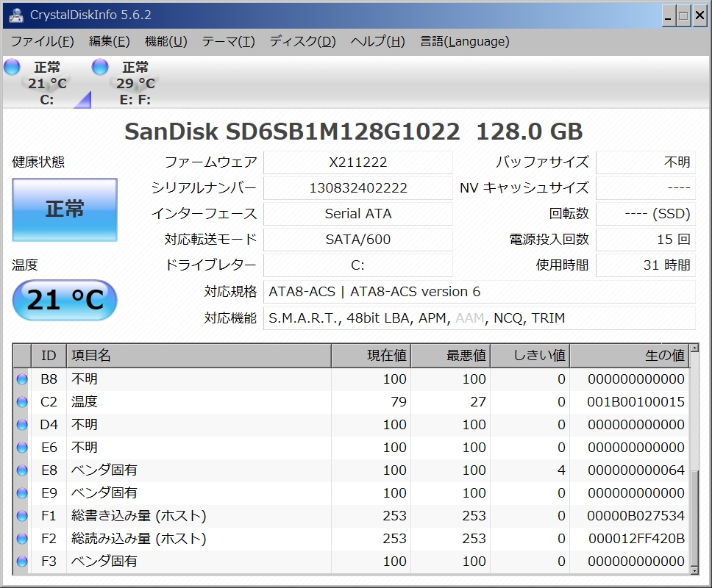Open the 機能(U) menu
Viewport: 712px width, 588px height.
pos(165,41)
